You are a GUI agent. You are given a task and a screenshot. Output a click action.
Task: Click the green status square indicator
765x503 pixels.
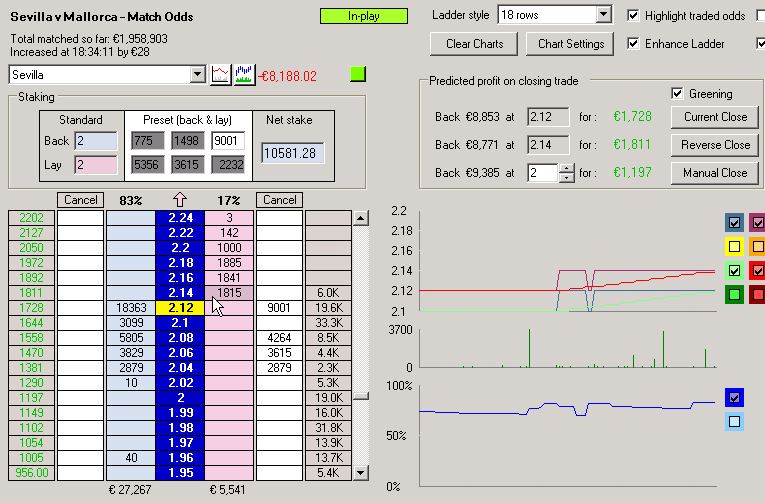(359, 75)
